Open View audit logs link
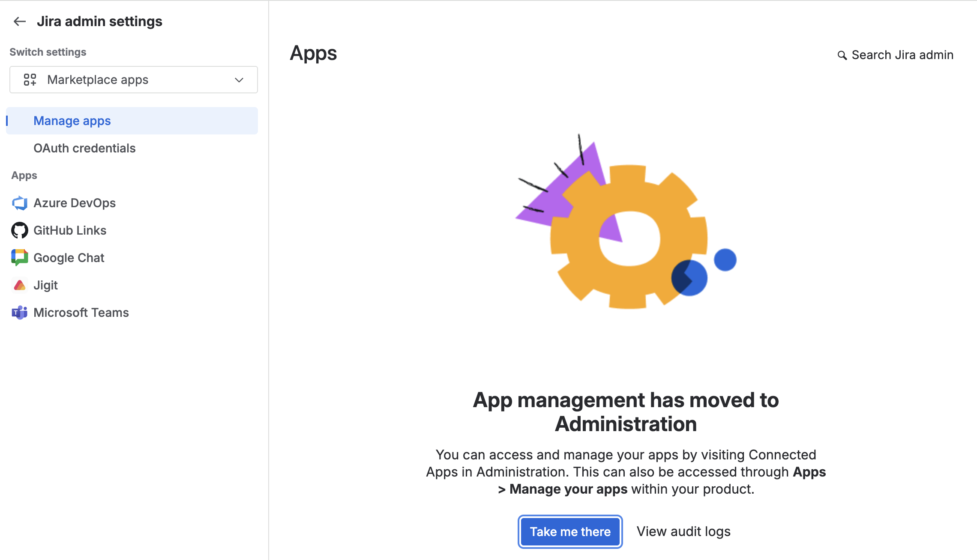 pyautogui.click(x=683, y=531)
